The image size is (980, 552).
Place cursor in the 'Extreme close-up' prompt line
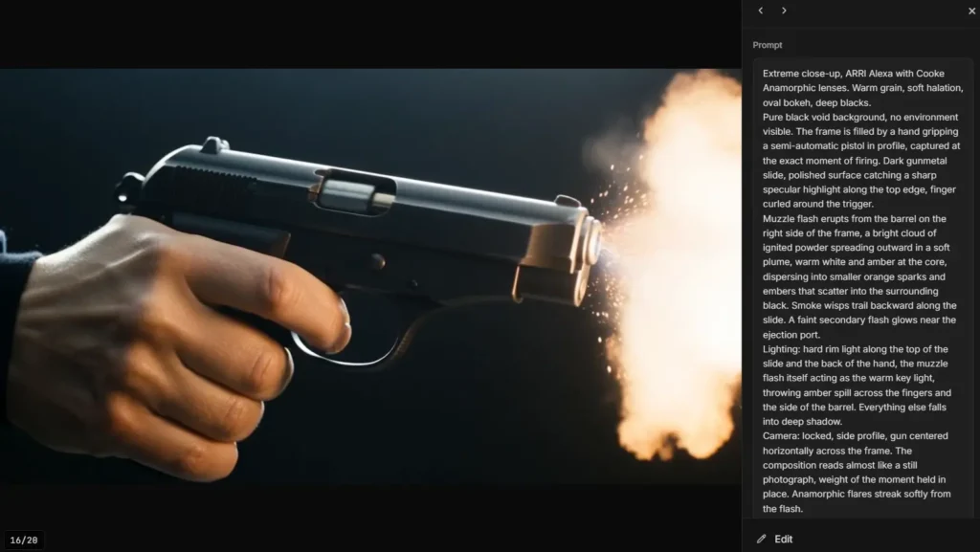point(862,88)
